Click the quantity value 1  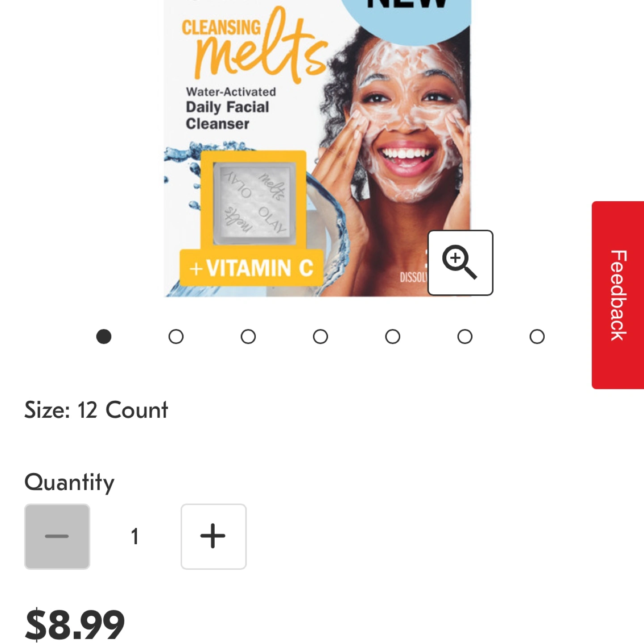point(135,536)
